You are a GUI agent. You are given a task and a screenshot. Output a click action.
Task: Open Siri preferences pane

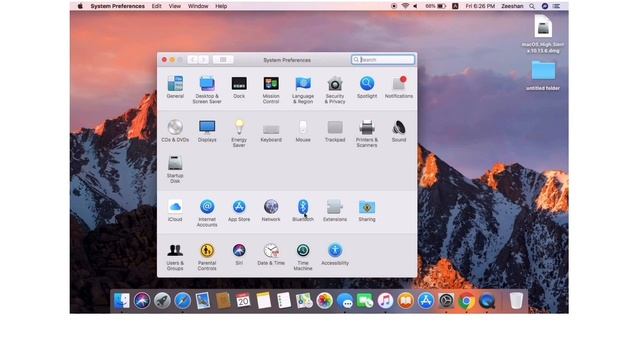(239, 254)
